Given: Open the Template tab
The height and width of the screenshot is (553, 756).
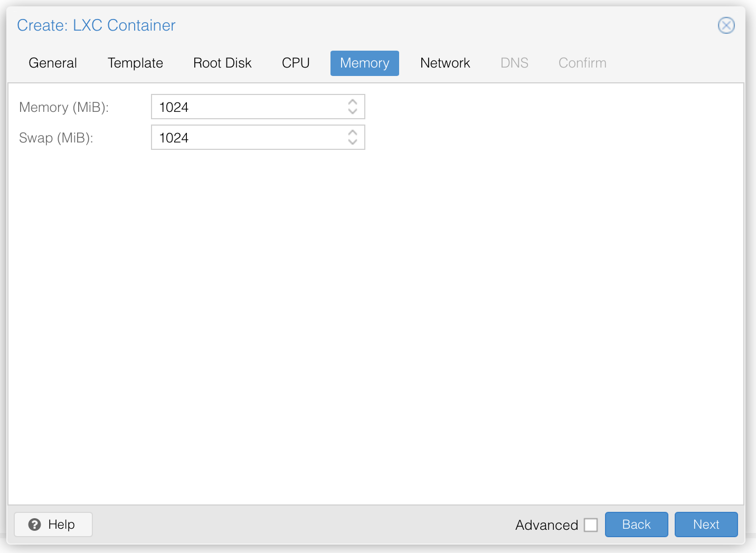Looking at the screenshot, I should pyautogui.click(x=135, y=63).
